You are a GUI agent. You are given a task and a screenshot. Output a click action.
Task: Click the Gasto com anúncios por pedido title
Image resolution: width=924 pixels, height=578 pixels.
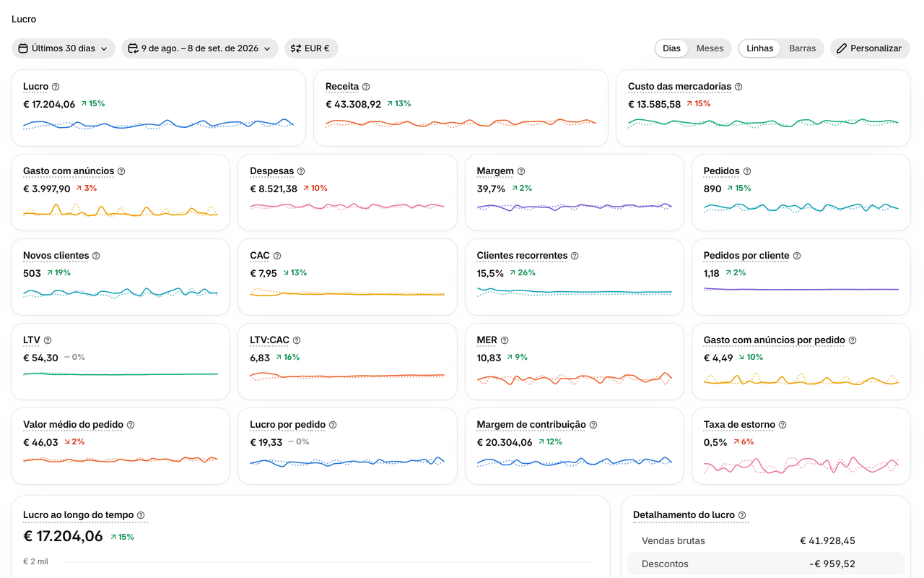775,340
